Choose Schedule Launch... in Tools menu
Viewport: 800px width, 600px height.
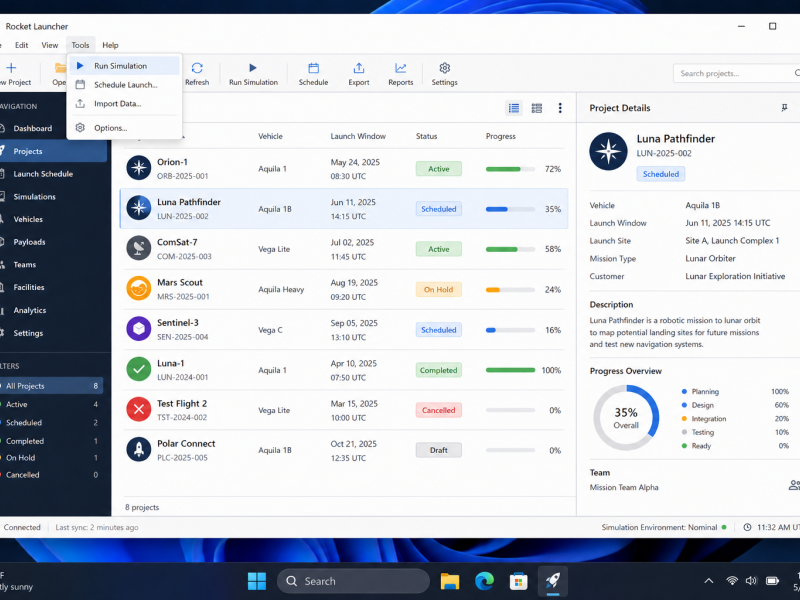pos(124,85)
